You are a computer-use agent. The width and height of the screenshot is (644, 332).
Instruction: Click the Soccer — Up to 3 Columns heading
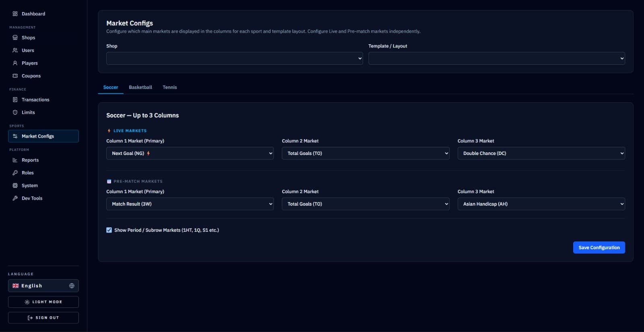(x=142, y=115)
